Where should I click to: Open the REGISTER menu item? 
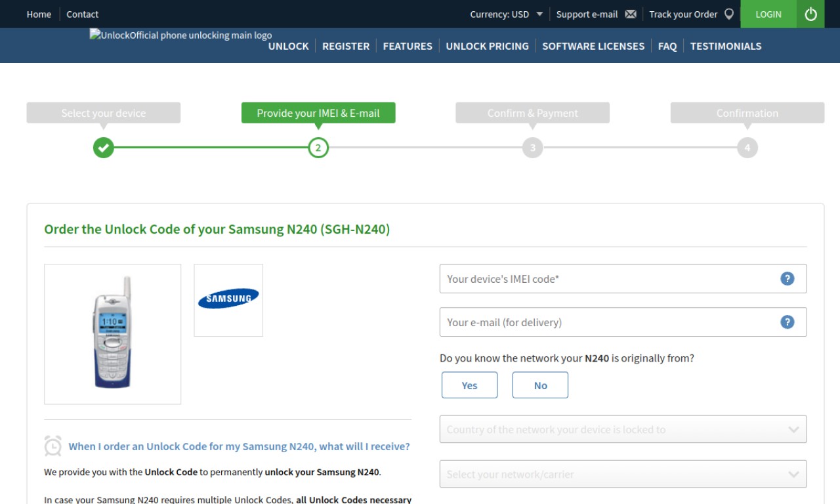tap(346, 46)
